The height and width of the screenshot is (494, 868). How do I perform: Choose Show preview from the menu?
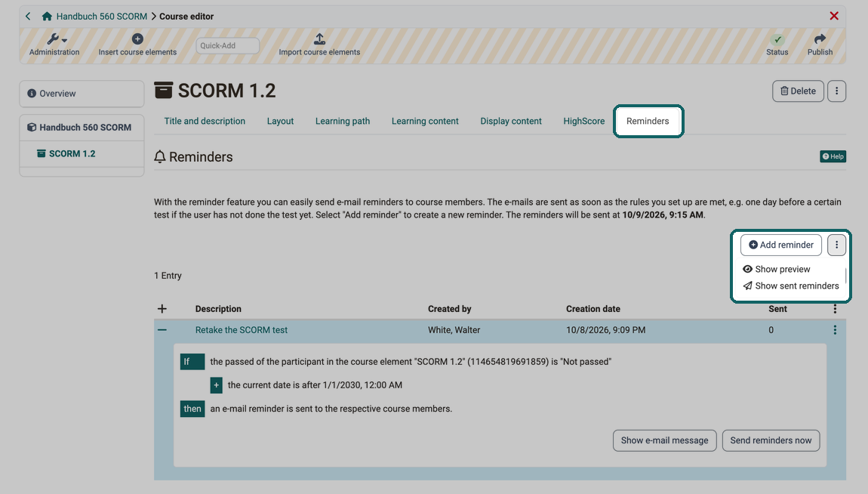[x=777, y=269]
